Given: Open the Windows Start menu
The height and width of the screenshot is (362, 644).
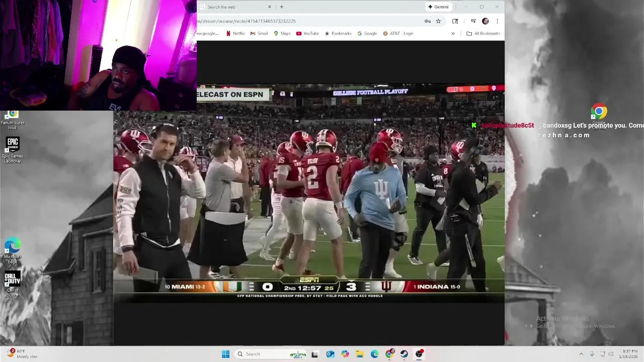Looking at the screenshot, I should (225, 354).
